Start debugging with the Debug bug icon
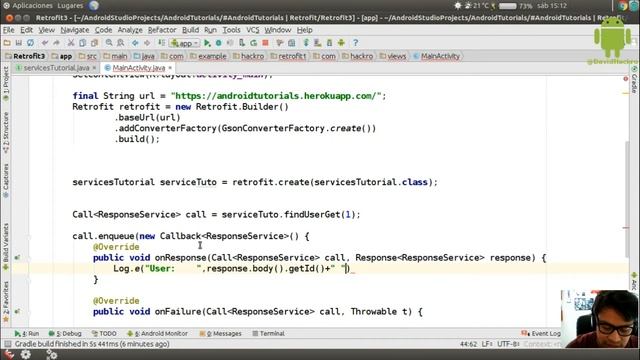The height and width of the screenshot is (360, 640). click(x=219, y=43)
